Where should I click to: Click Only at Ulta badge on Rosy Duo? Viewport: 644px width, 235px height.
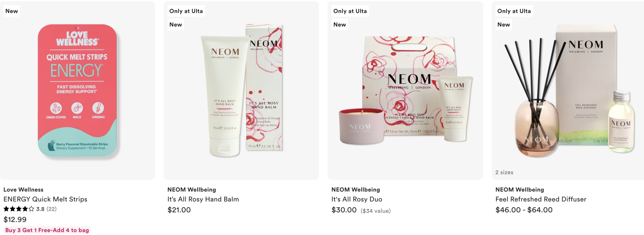click(350, 11)
